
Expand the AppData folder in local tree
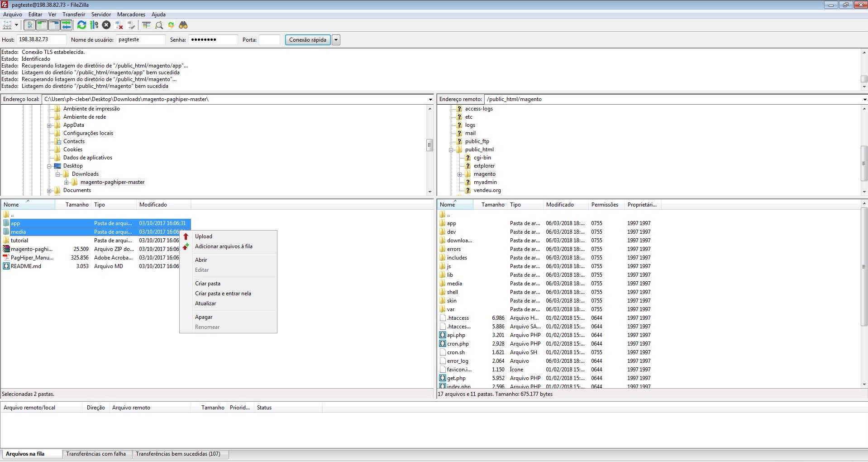[49, 125]
